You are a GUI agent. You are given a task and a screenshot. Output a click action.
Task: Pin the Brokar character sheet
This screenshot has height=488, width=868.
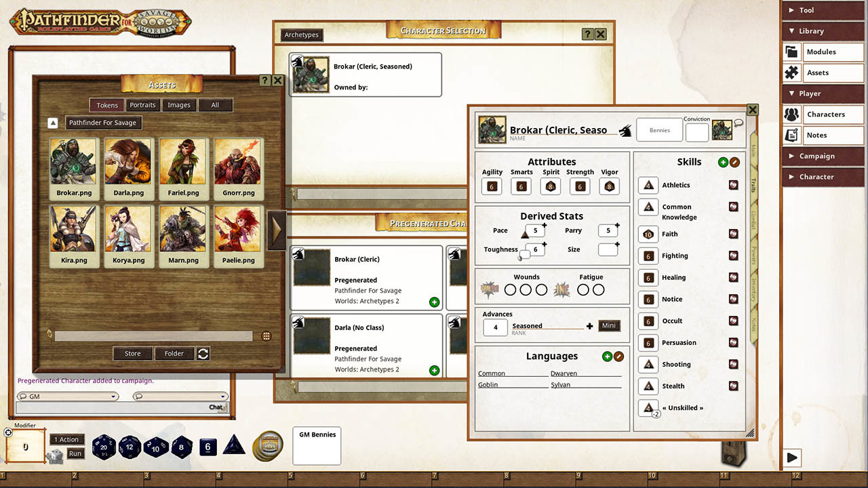624,130
